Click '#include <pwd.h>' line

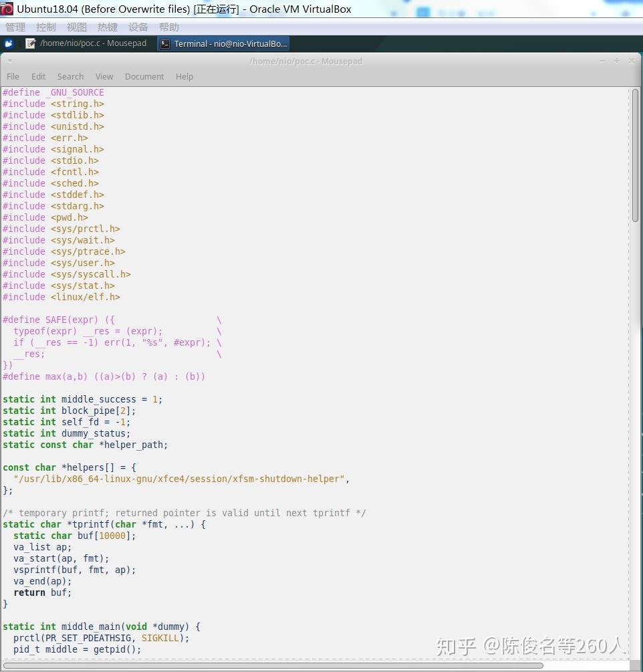[45, 218]
